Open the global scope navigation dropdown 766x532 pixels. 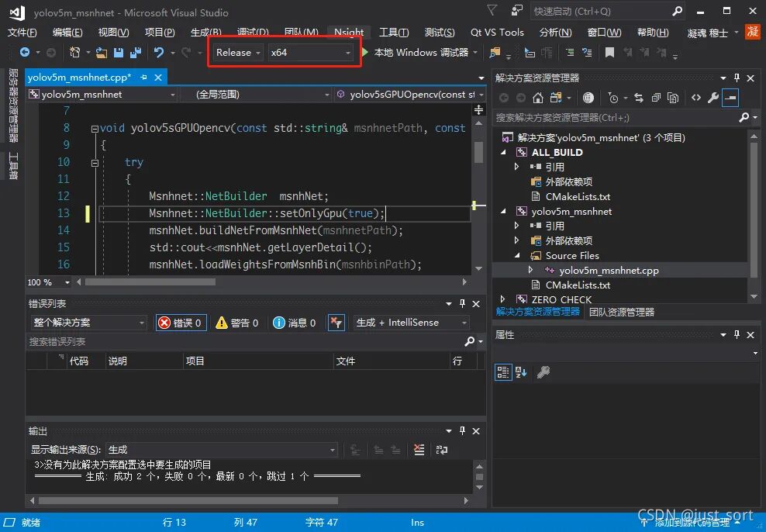(257, 95)
